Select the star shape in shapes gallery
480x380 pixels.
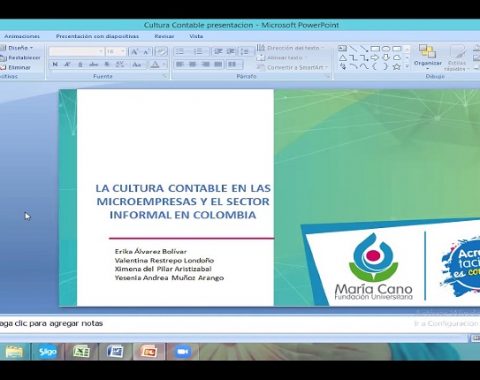396,66
